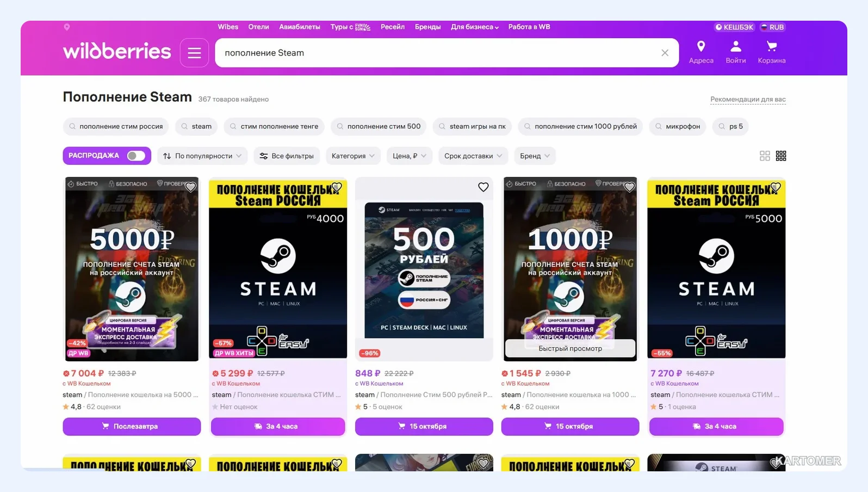Favorite the Steam Россия 5000 card
Screen dimensions: 868x492
tap(776, 187)
